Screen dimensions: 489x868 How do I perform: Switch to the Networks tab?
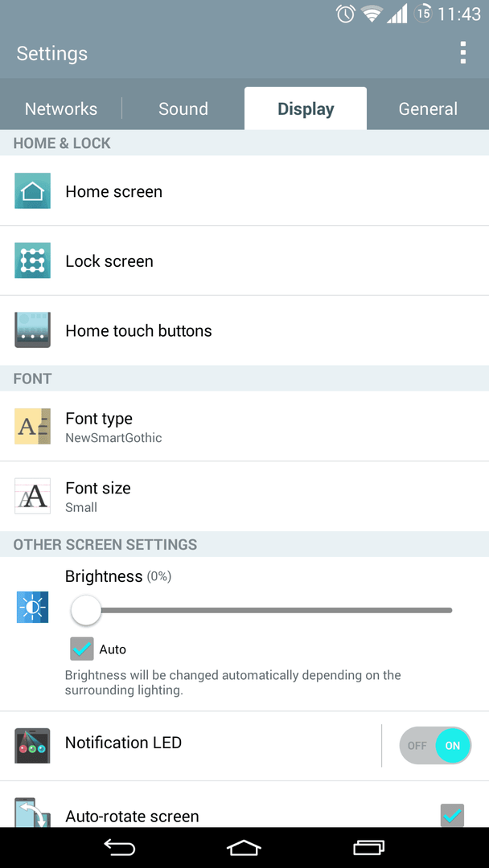[61, 108]
